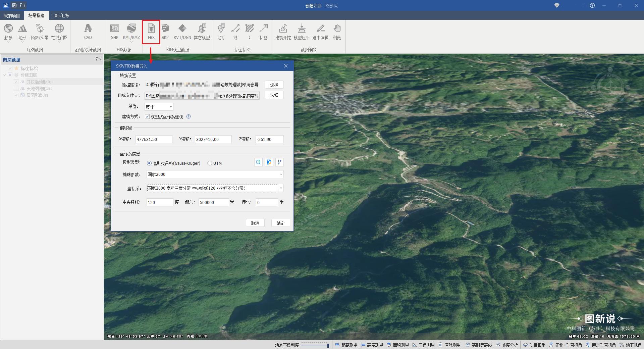This screenshot has width=644, height=349.
Task: Click 选择 button next to 数据路径
Action: (x=274, y=85)
